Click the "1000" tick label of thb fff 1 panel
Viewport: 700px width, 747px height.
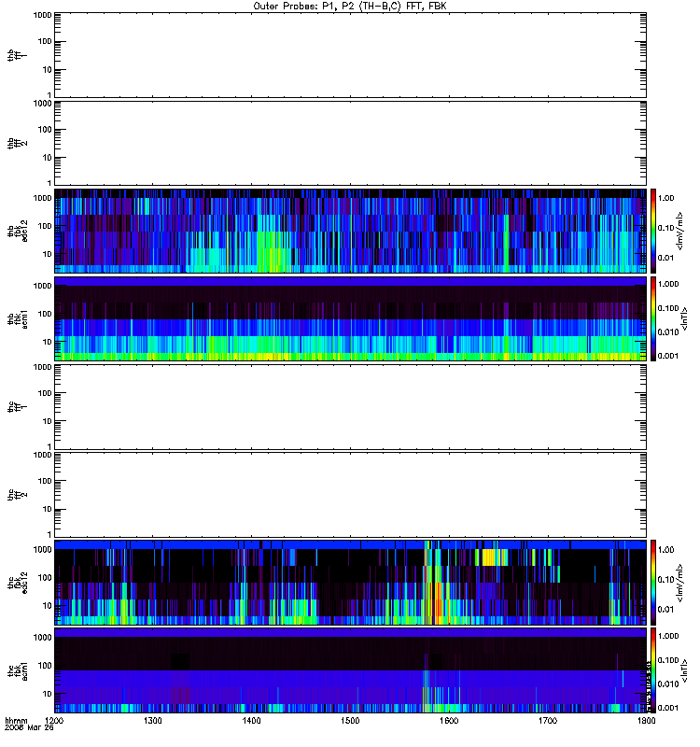[x=42, y=15]
